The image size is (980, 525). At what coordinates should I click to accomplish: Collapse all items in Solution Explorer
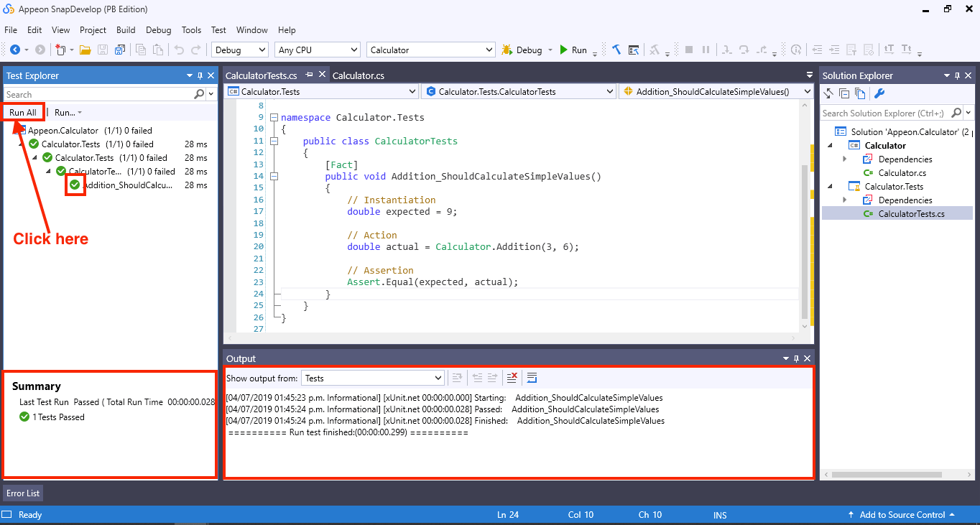tap(844, 94)
